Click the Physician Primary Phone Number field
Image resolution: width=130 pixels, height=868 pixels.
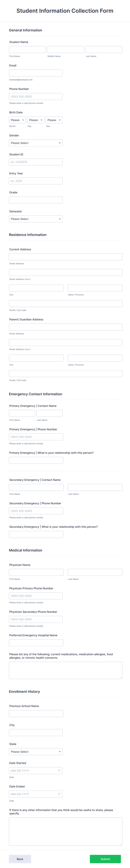(x=36, y=595)
